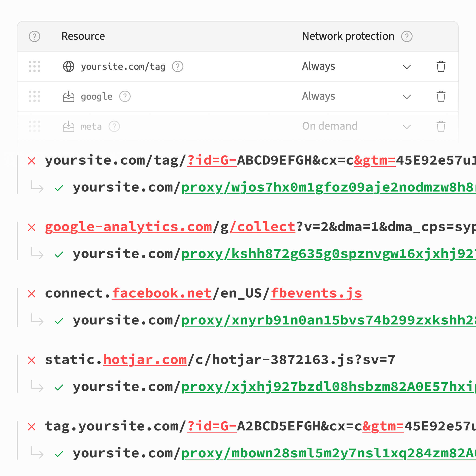
Task: Expand Always dropdown for yoursite.com/tag
Action: [x=407, y=67]
